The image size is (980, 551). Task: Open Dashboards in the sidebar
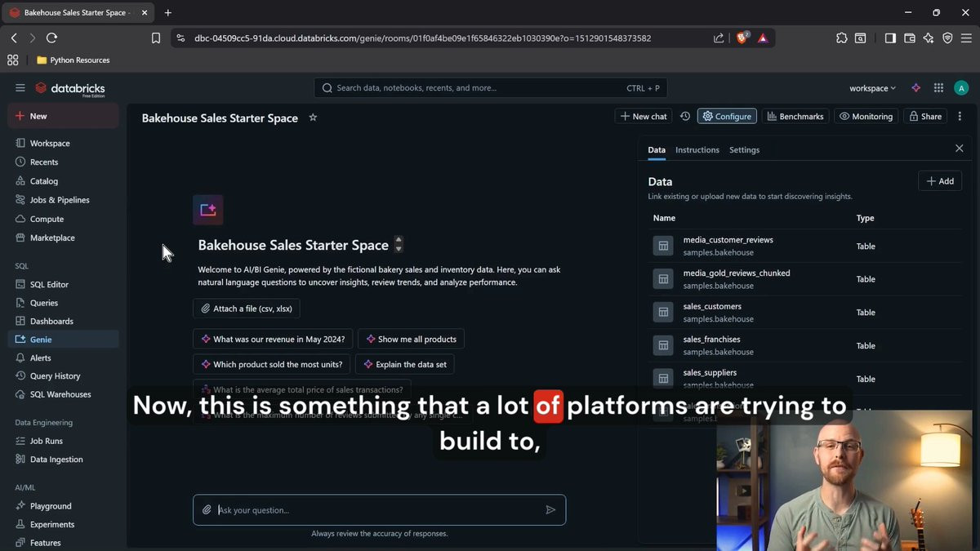point(64,321)
